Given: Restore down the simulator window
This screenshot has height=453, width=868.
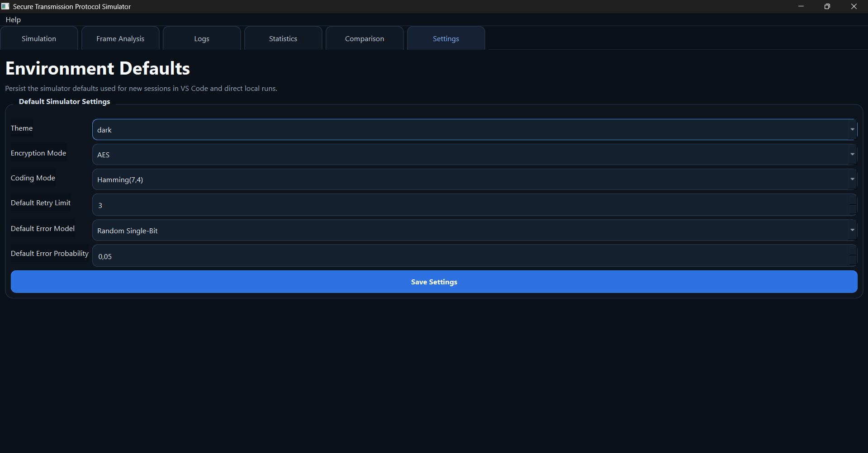Looking at the screenshot, I should [x=827, y=6].
